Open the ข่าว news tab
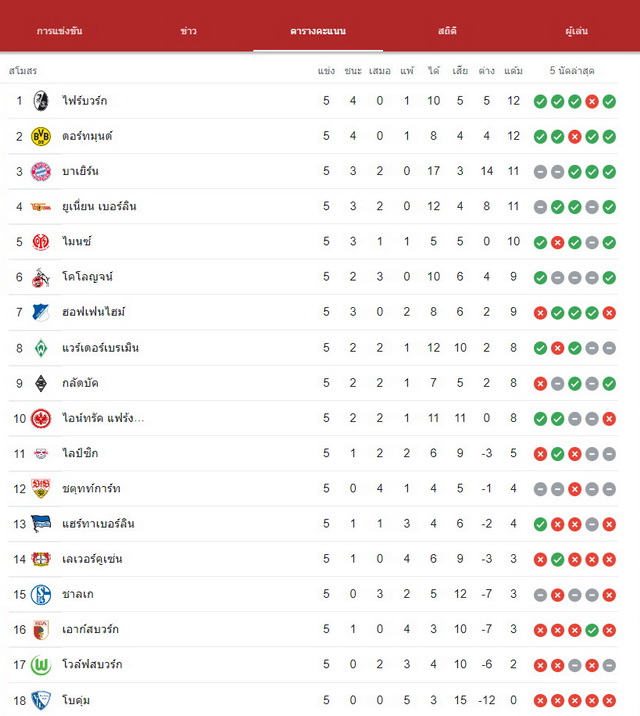Screen dimensions: 640x716 (189, 31)
